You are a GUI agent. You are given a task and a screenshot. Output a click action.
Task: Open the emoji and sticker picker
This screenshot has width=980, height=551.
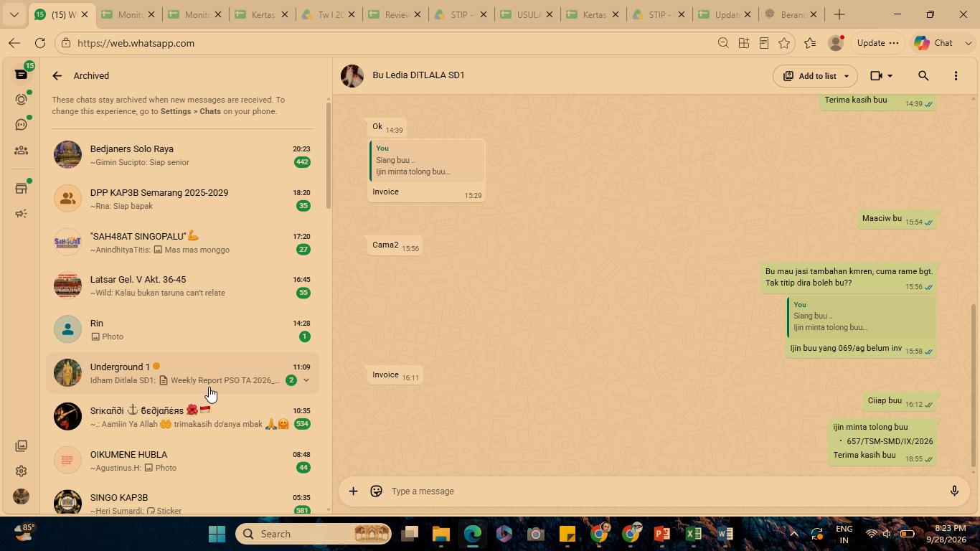[376, 491]
